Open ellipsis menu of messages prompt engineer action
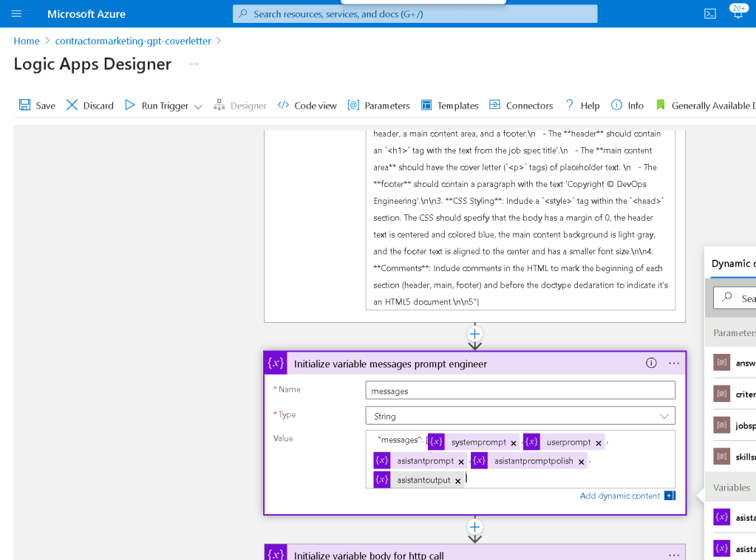The image size is (756, 560). pos(674,363)
